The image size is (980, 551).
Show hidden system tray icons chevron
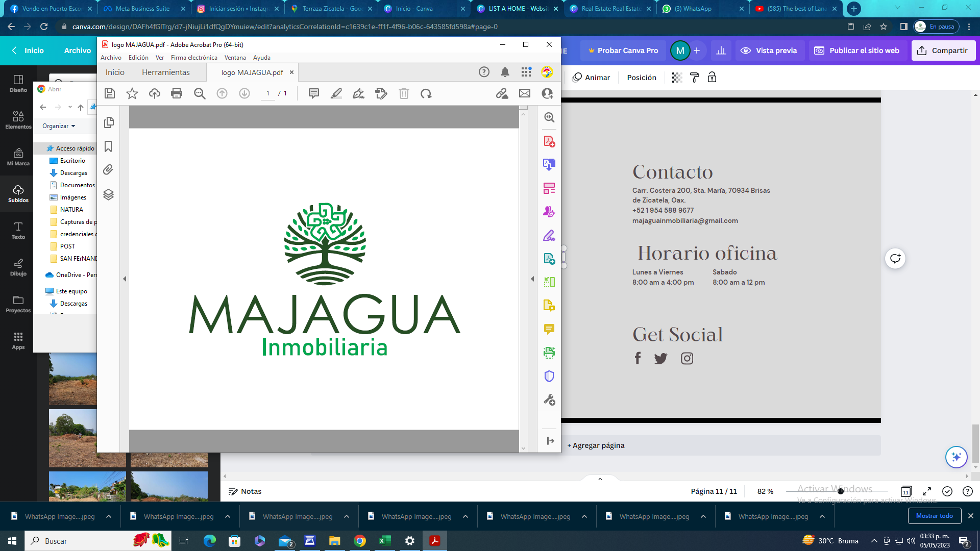(x=874, y=541)
